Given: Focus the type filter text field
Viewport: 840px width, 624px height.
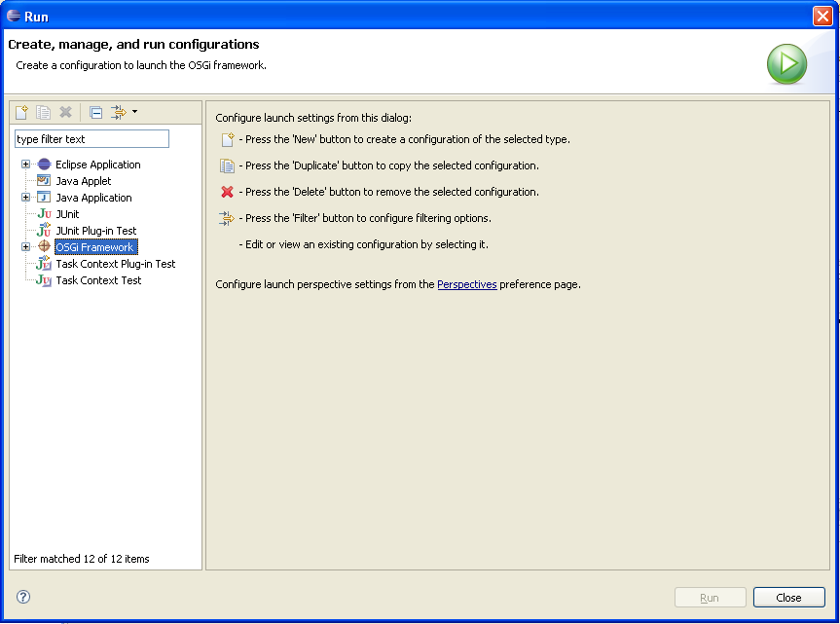Looking at the screenshot, I should click(91, 139).
